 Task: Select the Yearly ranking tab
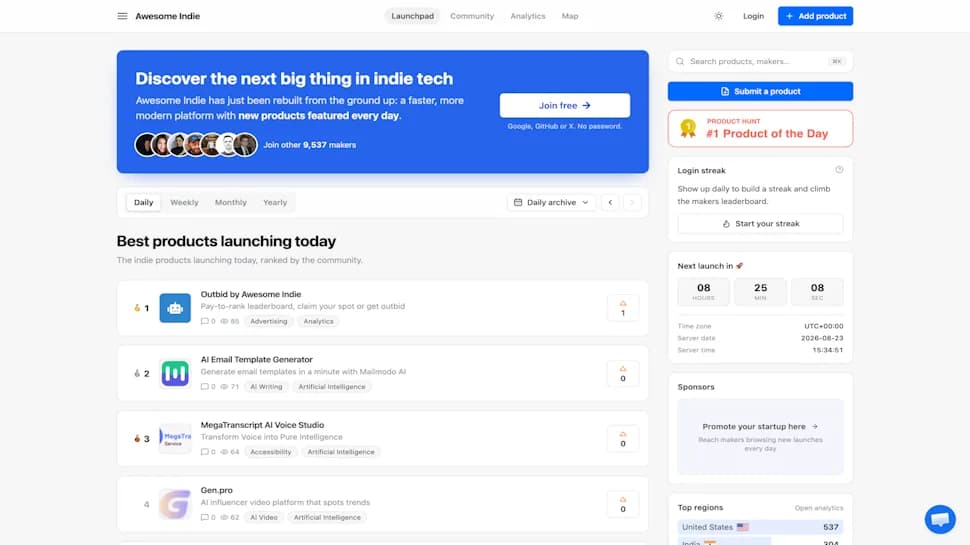[275, 202]
